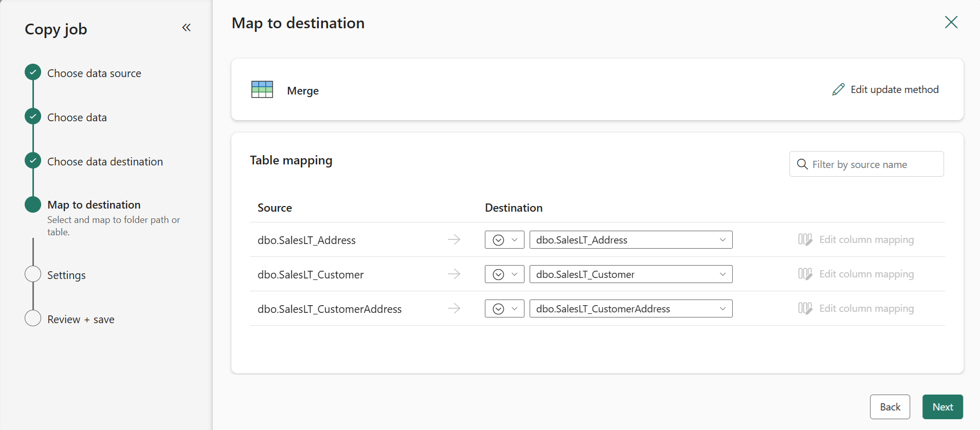980x430 pixels.
Task: Open destination table dropdown for dbo.SalesLT_Customer
Action: tap(630, 274)
